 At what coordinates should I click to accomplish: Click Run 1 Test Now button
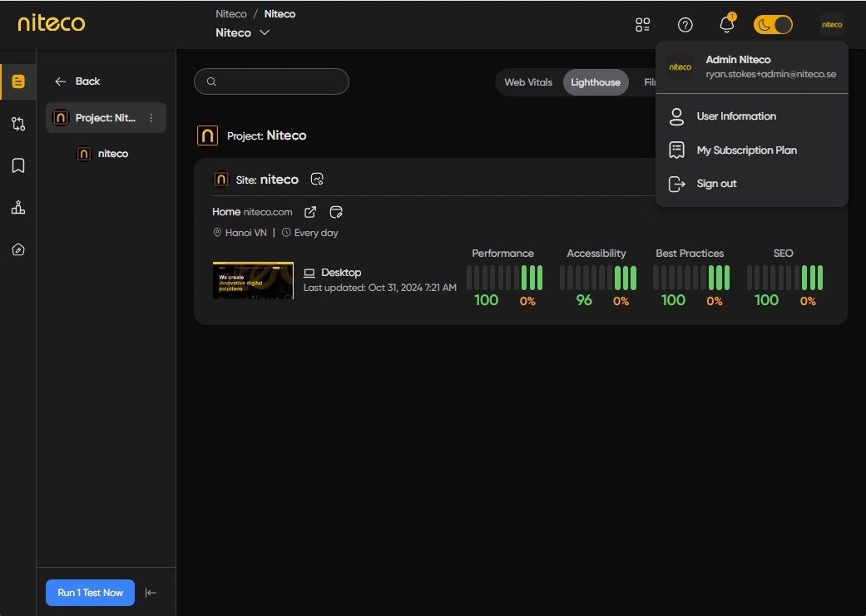pyautogui.click(x=90, y=593)
